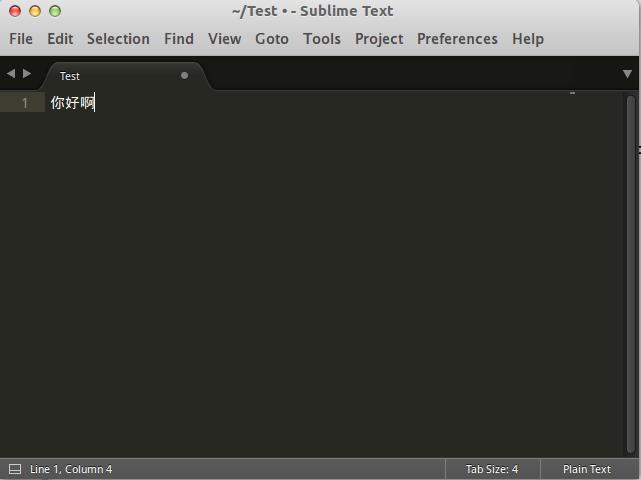Open the Goto menu
This screenshot has width=641, height=480.
click(x=271, y=39)
